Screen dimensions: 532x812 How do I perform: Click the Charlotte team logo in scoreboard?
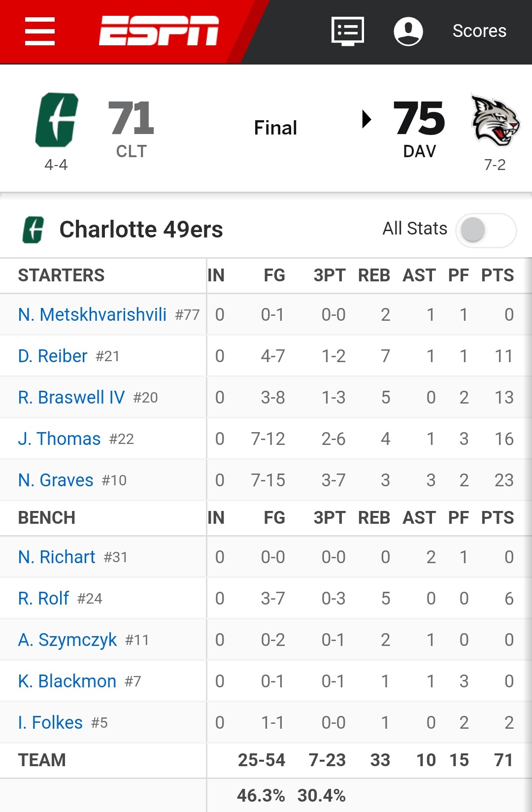[57, 120]
